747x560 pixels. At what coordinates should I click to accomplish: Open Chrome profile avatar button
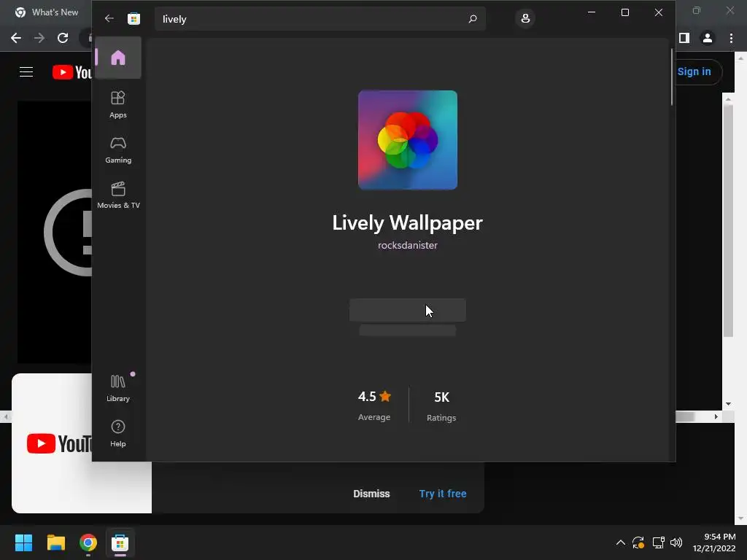point(708,38)
